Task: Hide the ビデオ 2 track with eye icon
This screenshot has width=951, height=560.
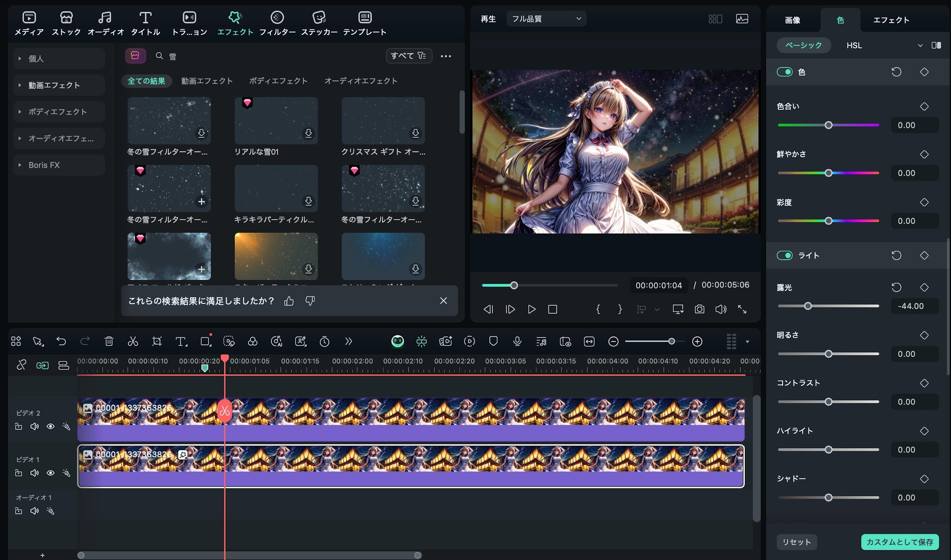Action: 50,426
